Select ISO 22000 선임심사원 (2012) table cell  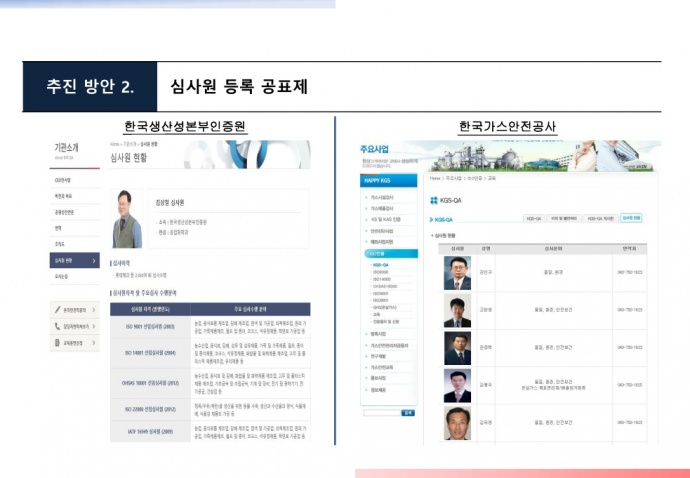point(150,409)
